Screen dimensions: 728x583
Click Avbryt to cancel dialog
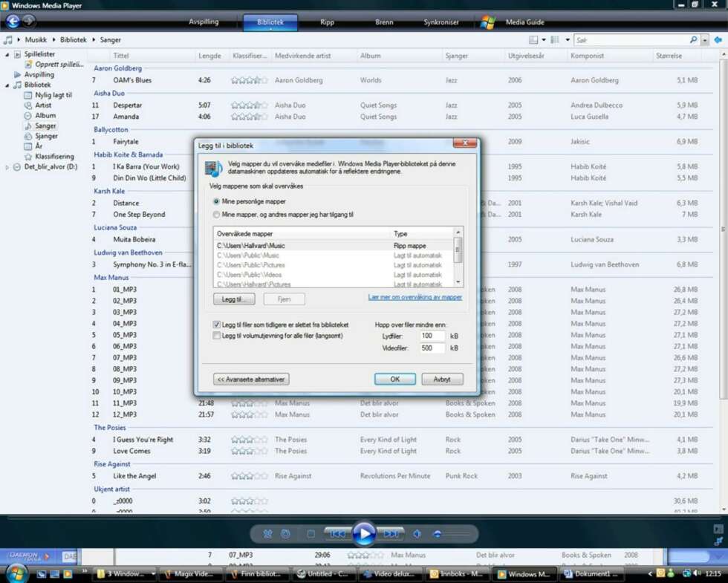[442, 380]
